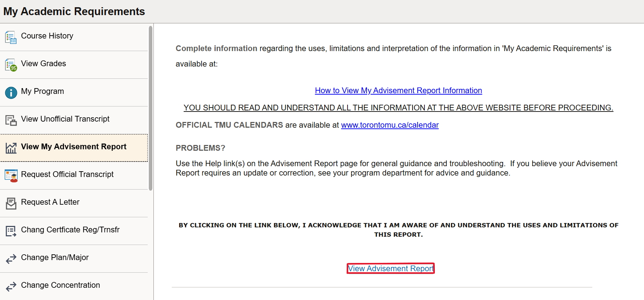Viewport: 644px width, 300px height.
Task: Open Course History from the sidebar
Action: (x=47, y=36)
